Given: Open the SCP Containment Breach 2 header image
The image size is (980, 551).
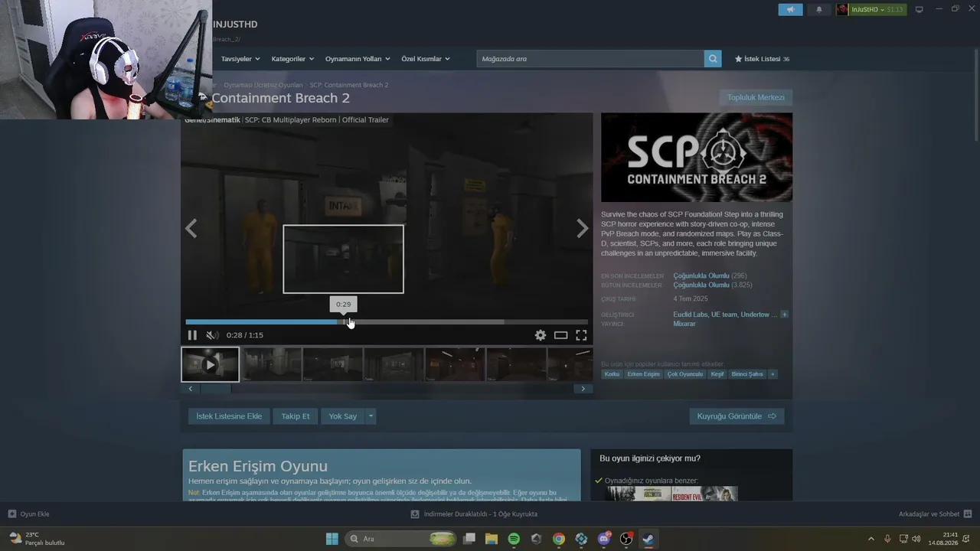Looking at the screenshot, I should (697, 158).
